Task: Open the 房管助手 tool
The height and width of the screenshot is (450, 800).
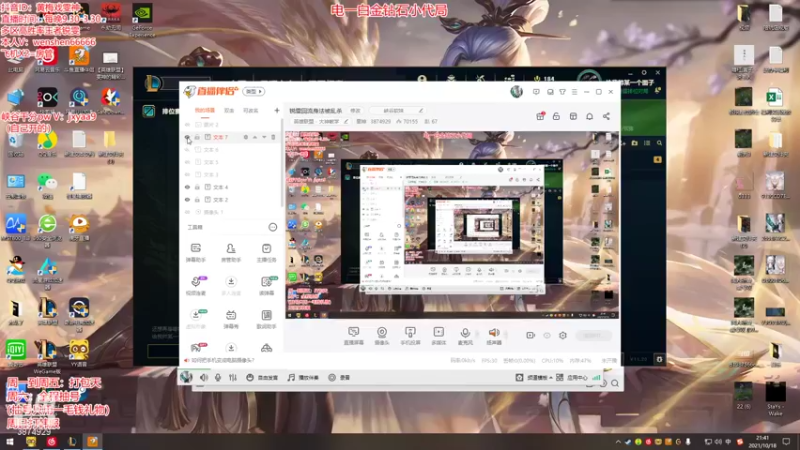Action: 231,253
